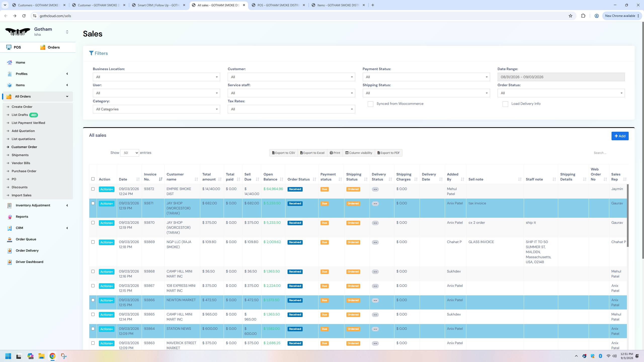Open the Order Queue icon
This screenshot has height=362, width=644.
10,239
